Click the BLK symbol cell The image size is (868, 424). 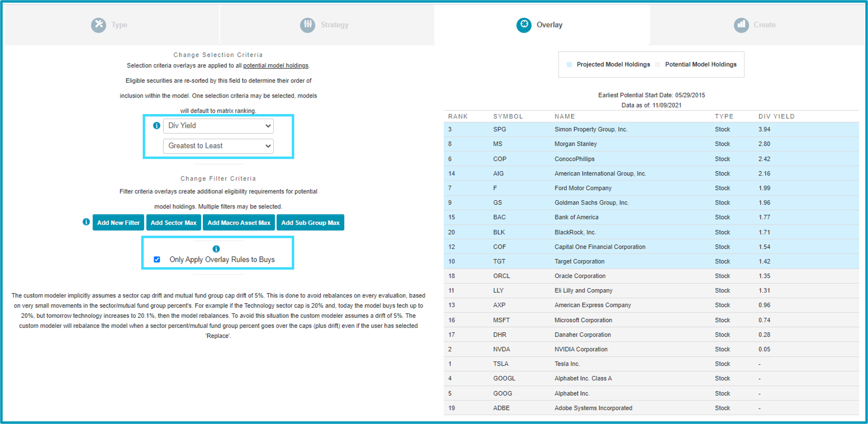(x=499, y=232)
